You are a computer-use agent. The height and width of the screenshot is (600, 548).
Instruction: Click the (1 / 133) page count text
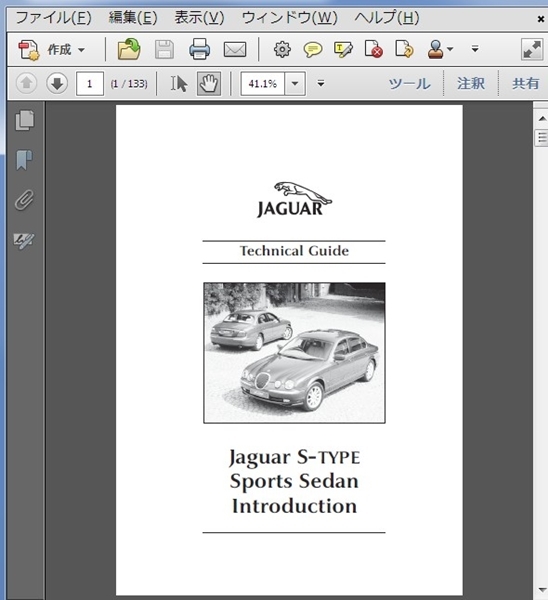click(x=129, y=84)
